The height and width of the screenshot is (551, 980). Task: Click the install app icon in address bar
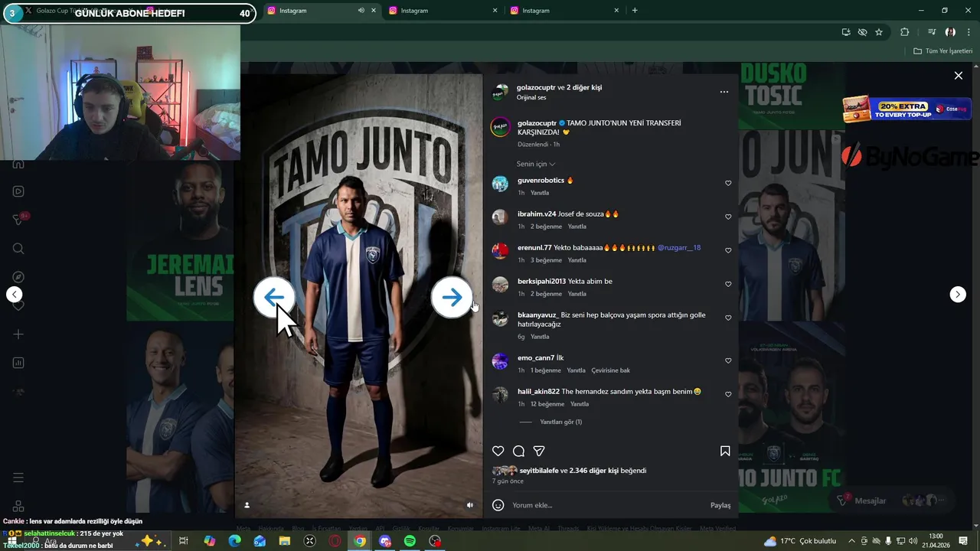[846, 32]
